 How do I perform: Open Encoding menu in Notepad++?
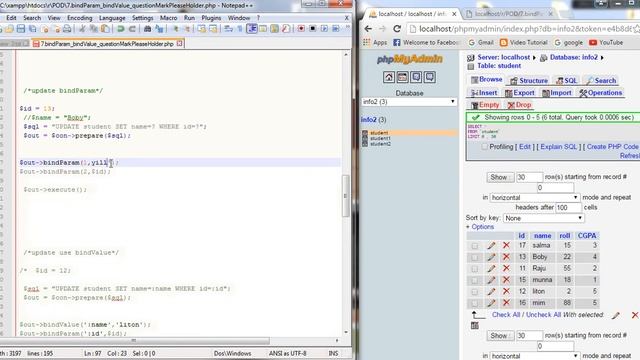(x=80, y=18)
